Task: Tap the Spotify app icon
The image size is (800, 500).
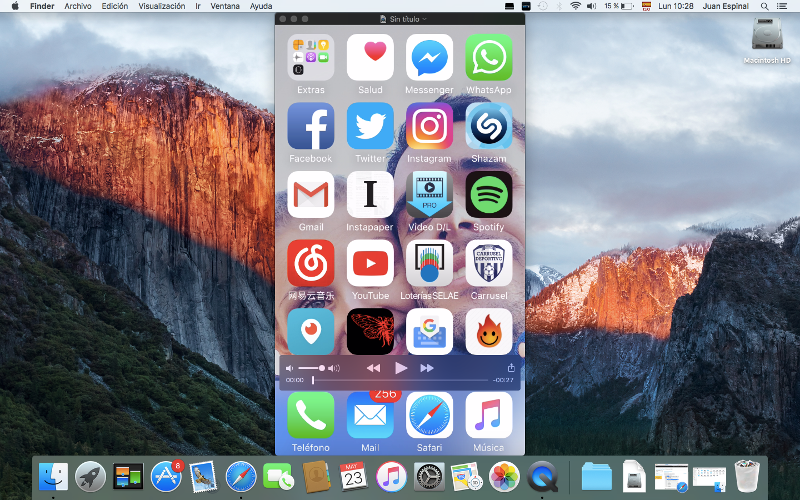Action: [489, 194]
